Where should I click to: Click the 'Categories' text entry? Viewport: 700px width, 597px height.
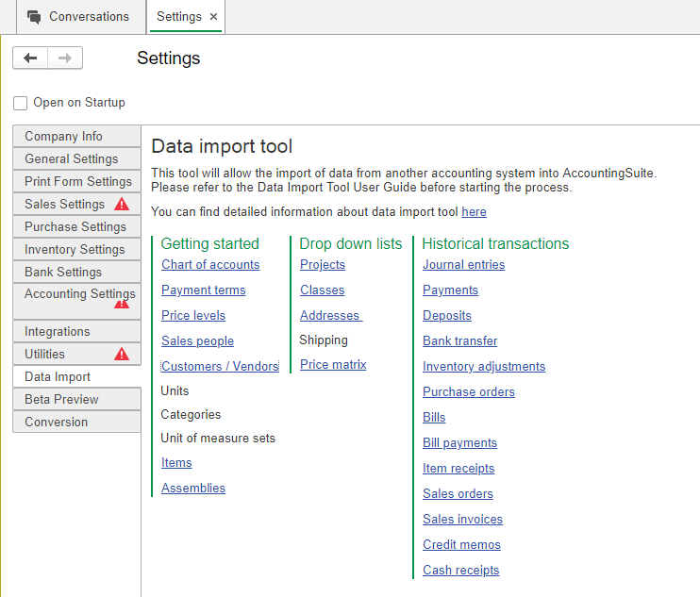click(191, 415)
